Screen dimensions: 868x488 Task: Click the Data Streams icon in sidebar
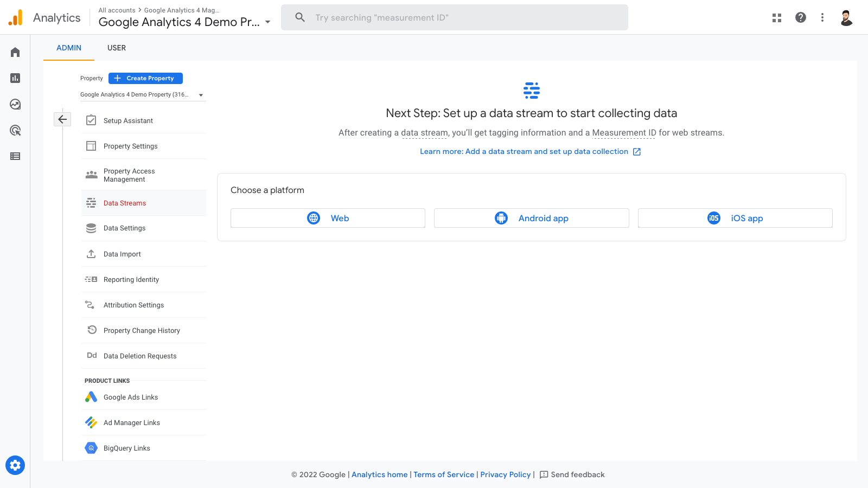pyautogui.click(x=91, y=203)
